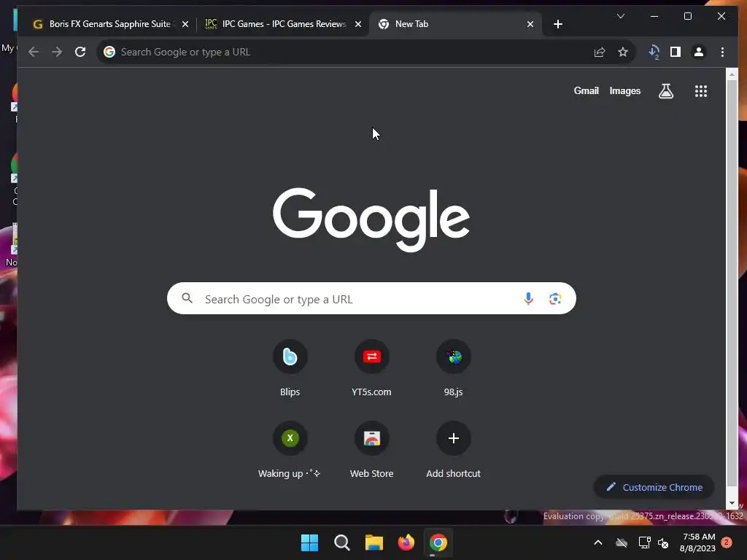Open Chrome side panel
Viewport: 747px width, 560px height.
(675, 52)
